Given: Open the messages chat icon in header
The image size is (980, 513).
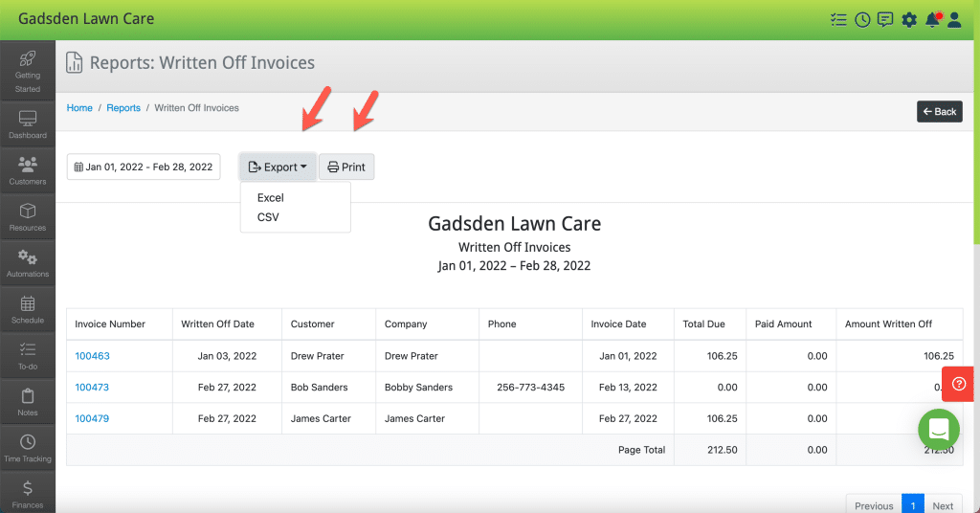Looking at the screenshot, I should [x=885, y=20].
